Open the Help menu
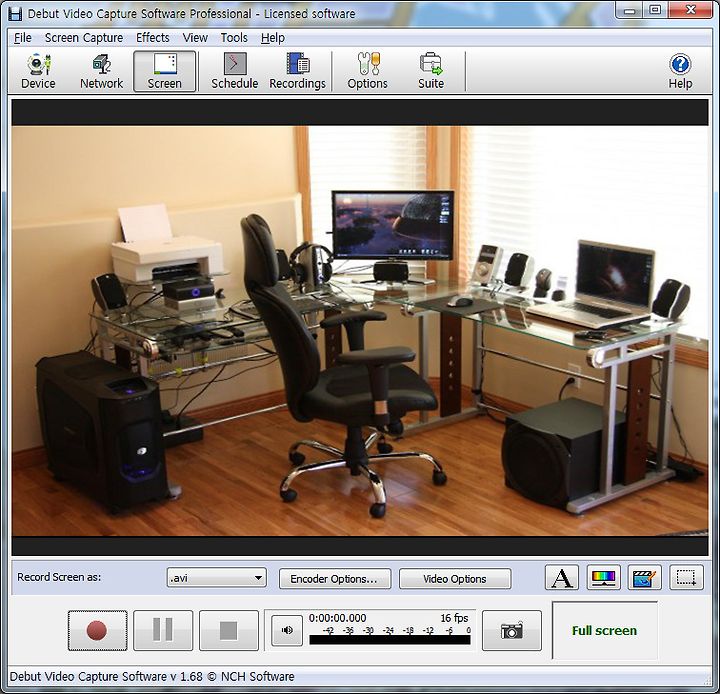Image resolution: width=720 pixels, height=694 pixels. tap(273, 38)
